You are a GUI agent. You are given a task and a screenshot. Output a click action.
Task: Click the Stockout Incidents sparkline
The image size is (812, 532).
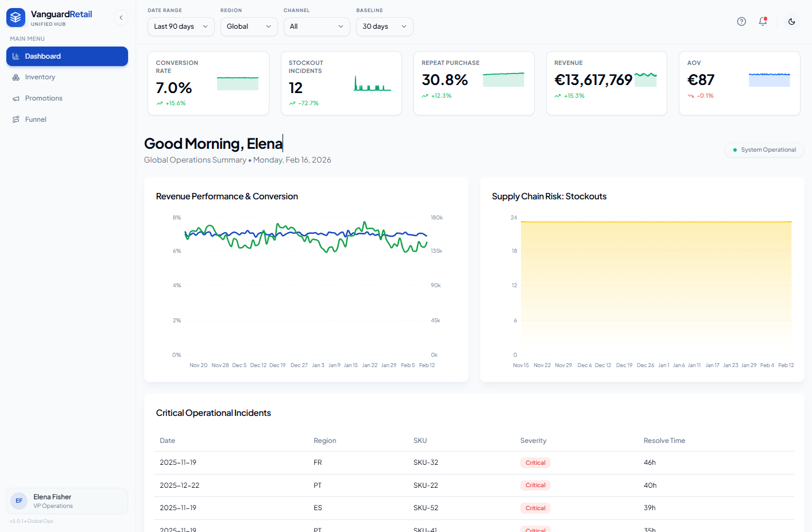click(373, 83)
